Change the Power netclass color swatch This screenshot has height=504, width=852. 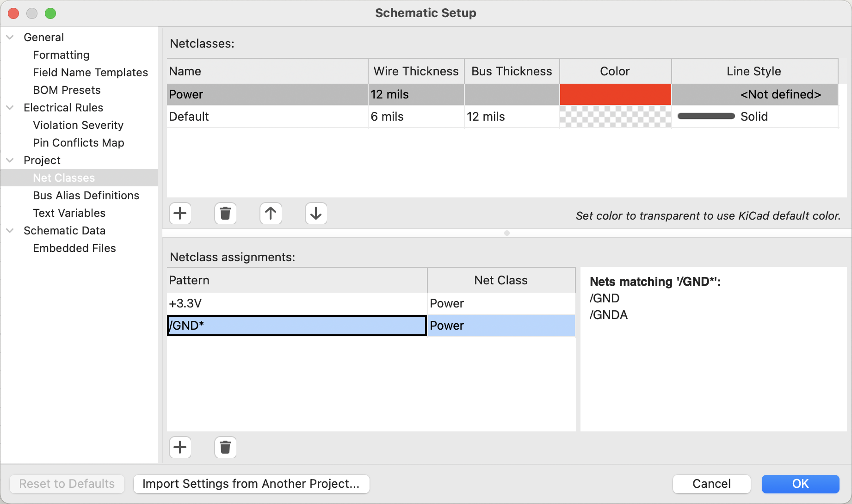pyautogui.click(x=615, y=94)
